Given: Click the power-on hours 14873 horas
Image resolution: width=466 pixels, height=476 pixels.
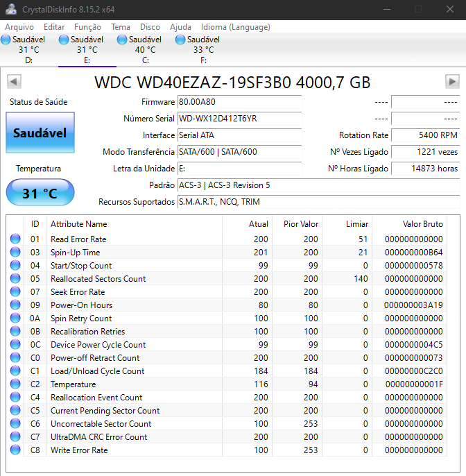Looking at the screenshot, I should point(426,169).
